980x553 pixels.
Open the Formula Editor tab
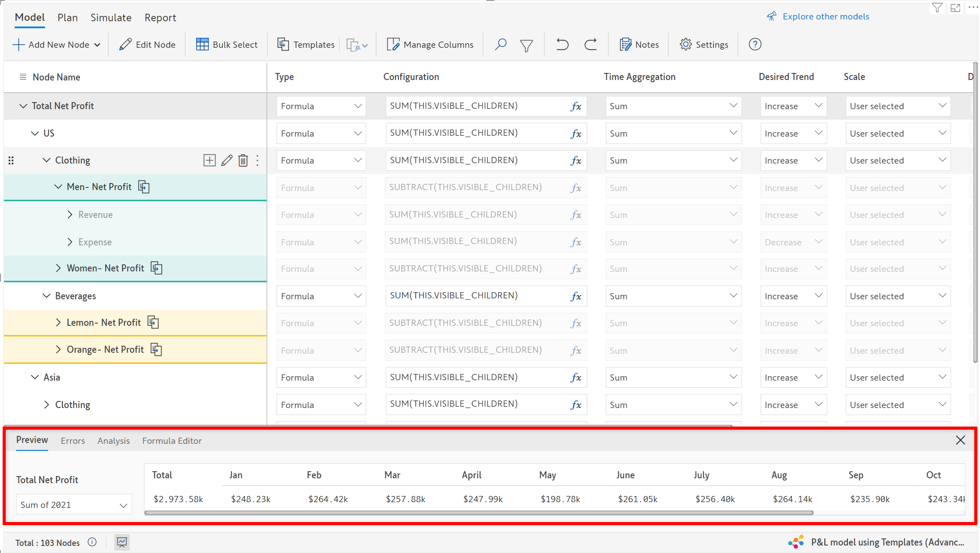(x=172, y=441)
